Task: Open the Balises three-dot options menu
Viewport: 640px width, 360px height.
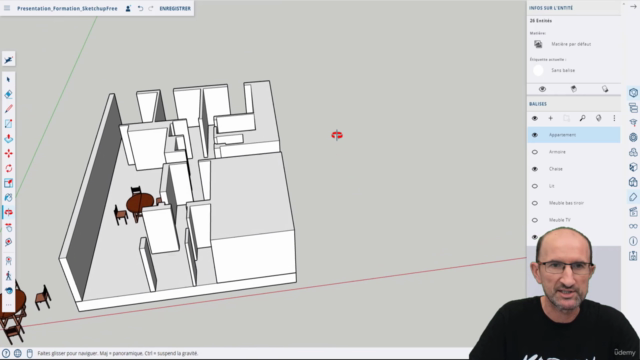Action: click(x=614, y=118)
